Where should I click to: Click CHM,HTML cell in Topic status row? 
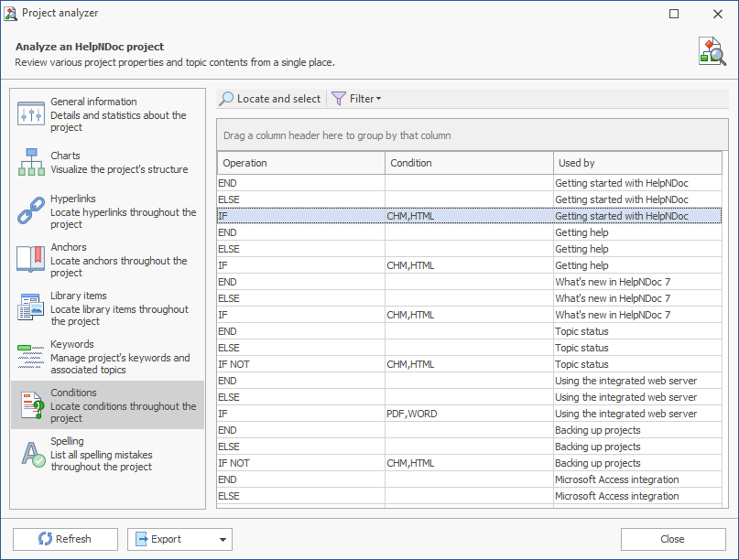coord(469,364)
